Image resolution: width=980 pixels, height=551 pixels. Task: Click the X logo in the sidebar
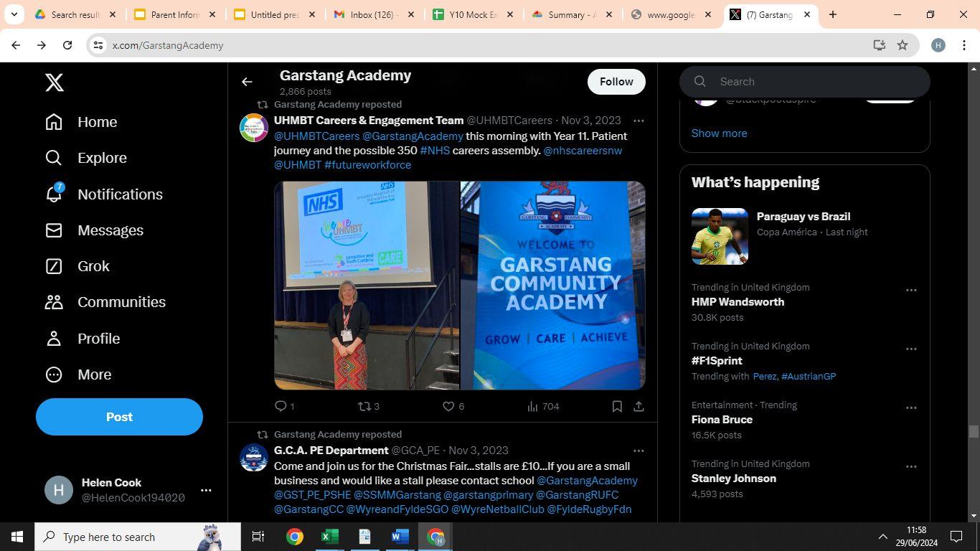pos(55,83)
